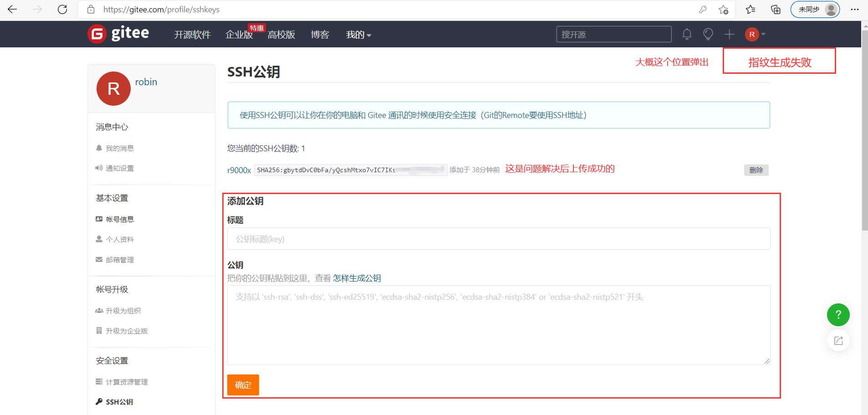Open 我的消息 via its bell icon
Screen dimensions: 868x415
(99, 148)
